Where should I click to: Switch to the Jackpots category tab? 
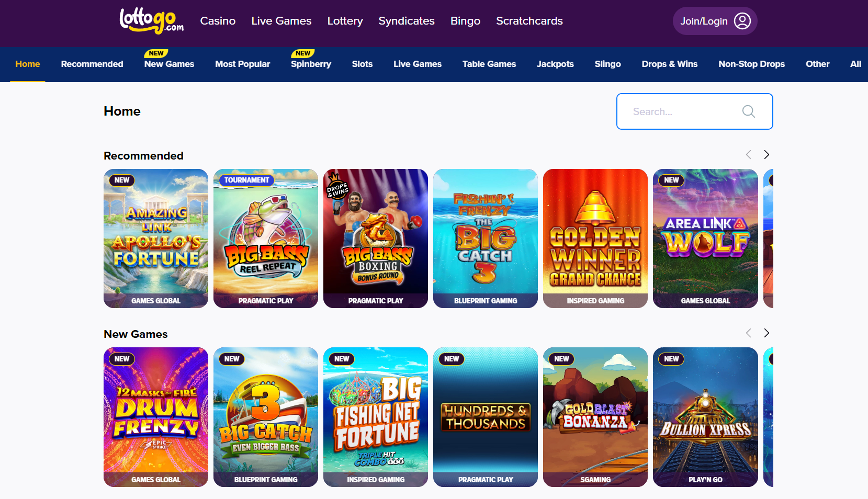pos(555,64)
